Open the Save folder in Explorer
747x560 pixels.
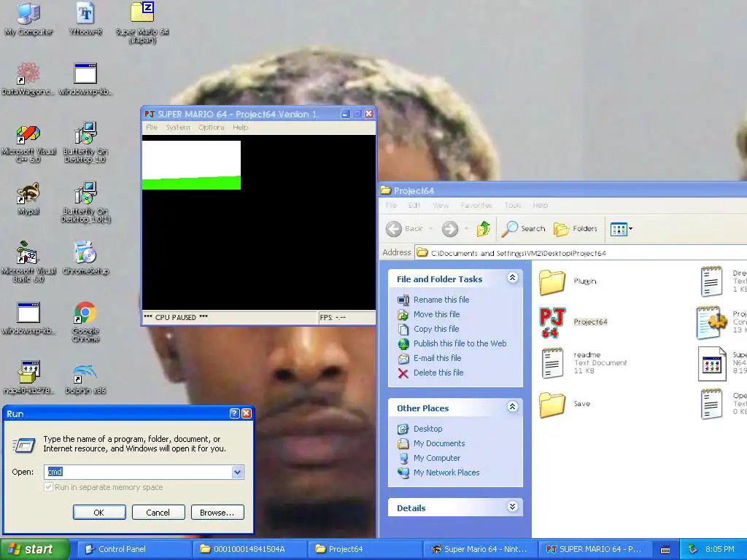(x=565, y=404)
